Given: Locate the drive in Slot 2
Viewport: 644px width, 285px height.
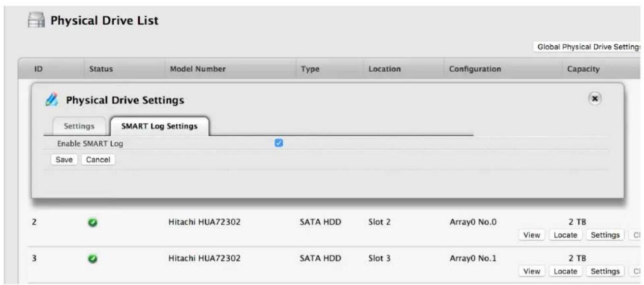Looking at the screenshot, I should 565,235.
